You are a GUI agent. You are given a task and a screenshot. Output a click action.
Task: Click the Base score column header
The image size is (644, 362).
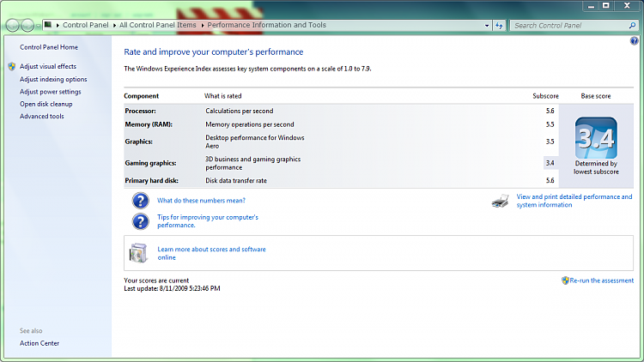(x=596, y=96)
